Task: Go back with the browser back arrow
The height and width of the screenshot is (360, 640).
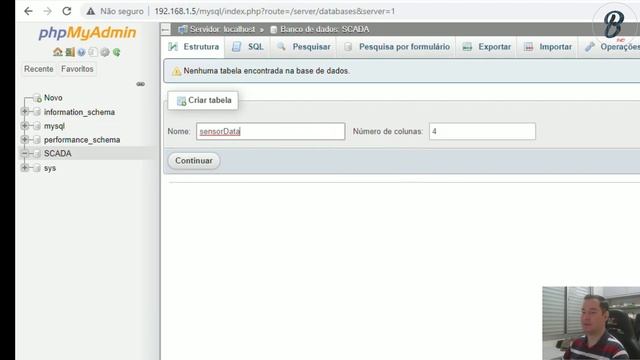Action: 28,11
